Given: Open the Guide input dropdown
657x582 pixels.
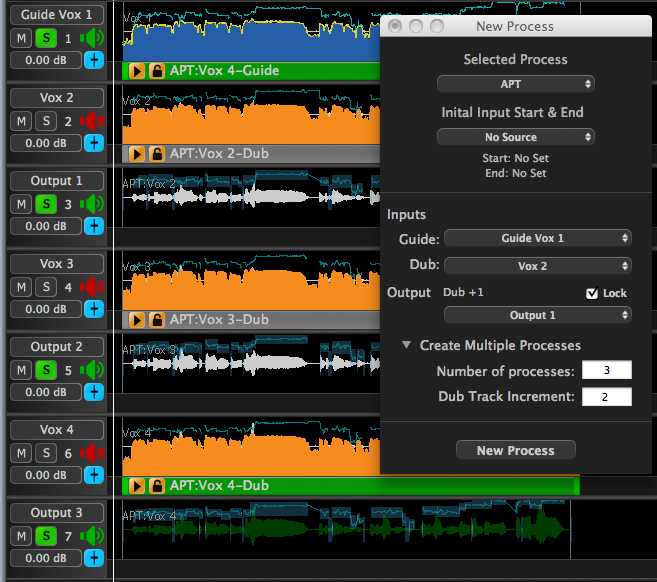Looking at the screenshot, I should click(538, 238).
